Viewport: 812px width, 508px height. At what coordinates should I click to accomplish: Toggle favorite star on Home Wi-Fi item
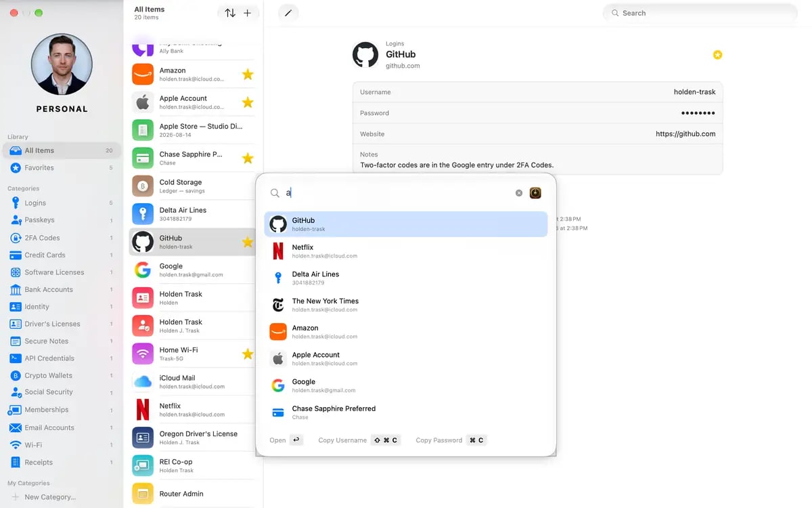[248, 354]
